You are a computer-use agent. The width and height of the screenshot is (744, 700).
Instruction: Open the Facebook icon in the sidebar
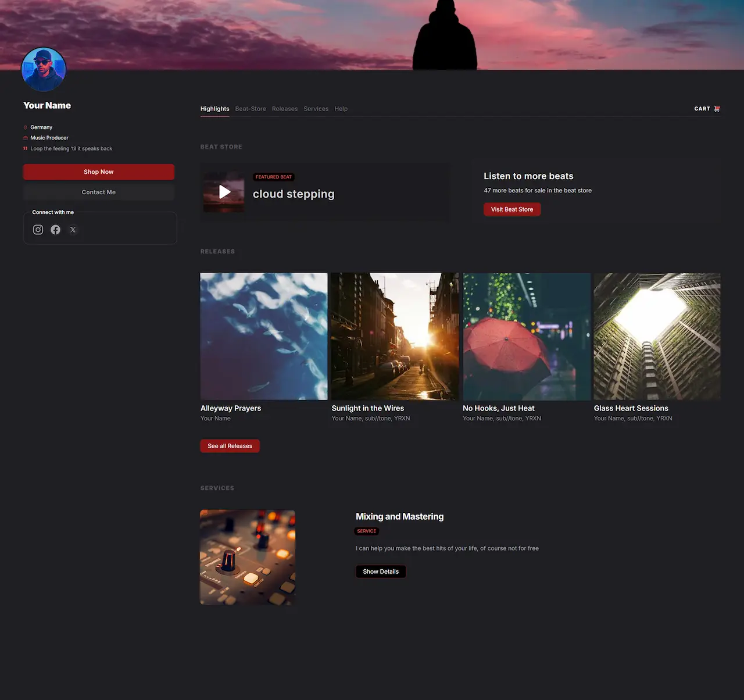click(55, 230)
